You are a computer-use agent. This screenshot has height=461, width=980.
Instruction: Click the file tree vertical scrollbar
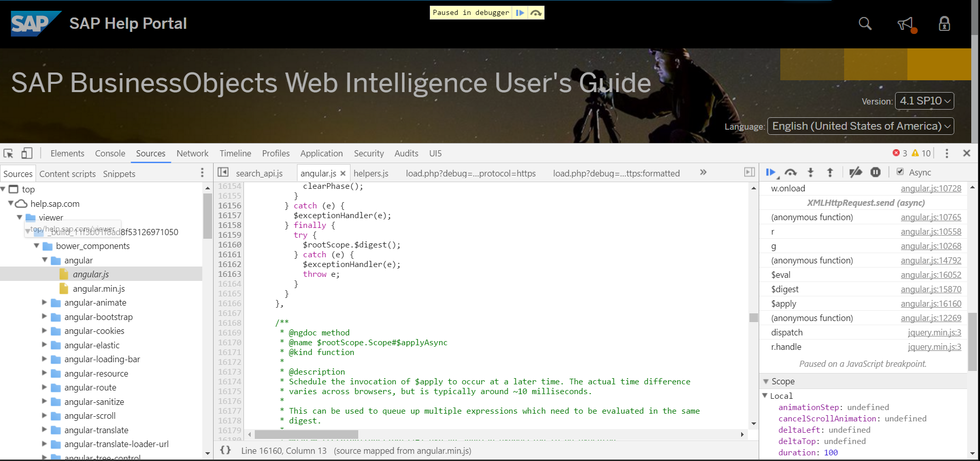tap(207, 216)
